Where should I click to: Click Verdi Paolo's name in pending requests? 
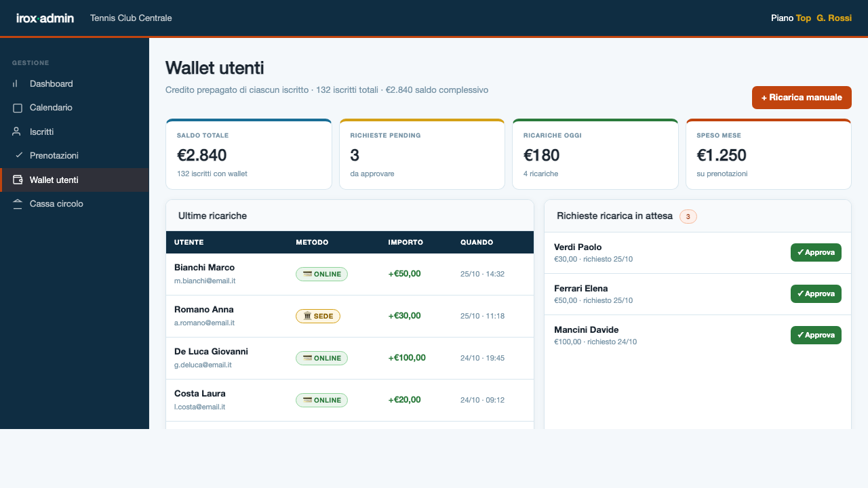[578, 247]
